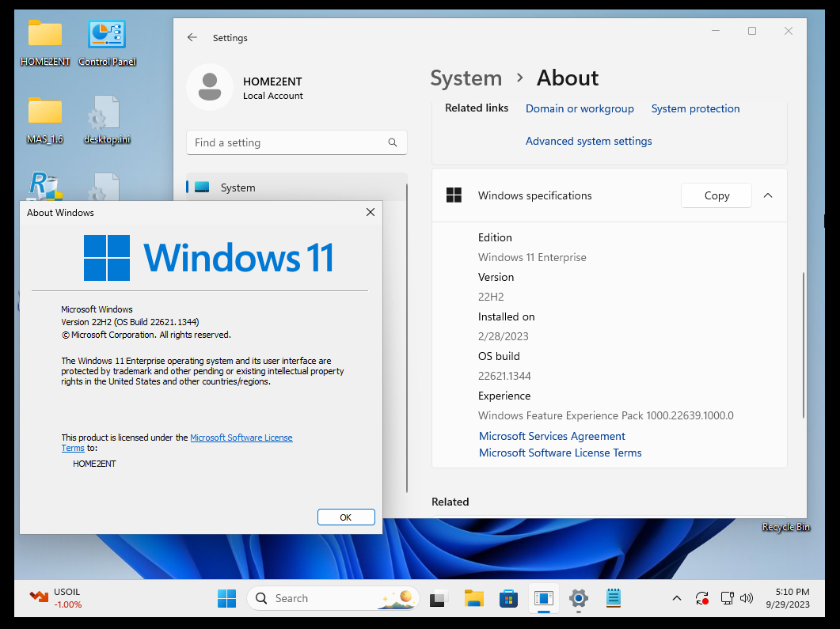This screenshot has height=629, width=840.
Task: Show hidden tray icons chevron
Action: [x=677, y=598]
